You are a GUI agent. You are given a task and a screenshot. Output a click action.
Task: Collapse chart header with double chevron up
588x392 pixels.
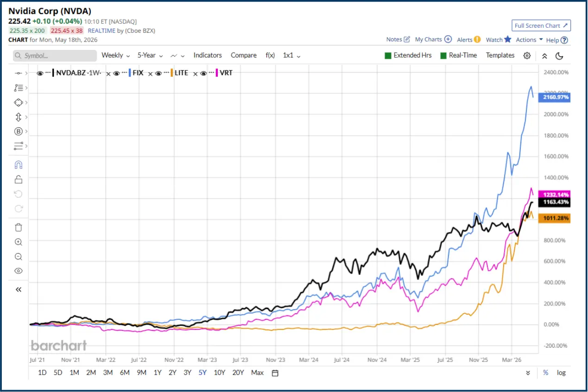point(544,56)
